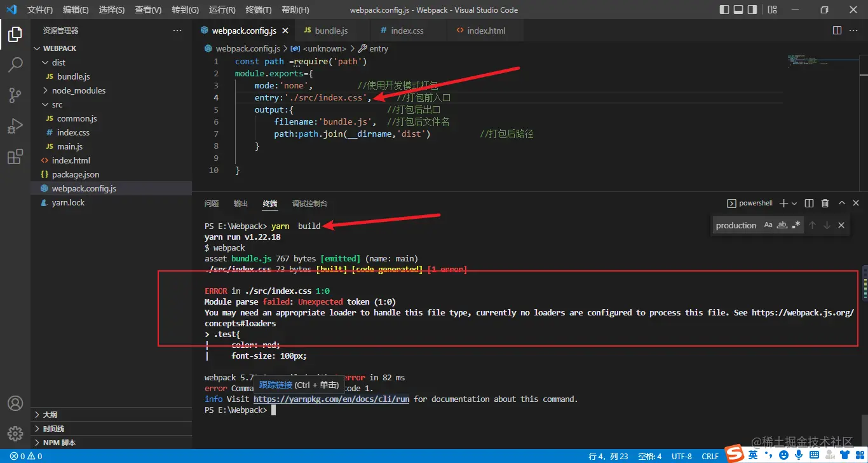Follow the yarnpkg.com docs link in terminal
The image size is (868, 463).
(x=331, y=399)
